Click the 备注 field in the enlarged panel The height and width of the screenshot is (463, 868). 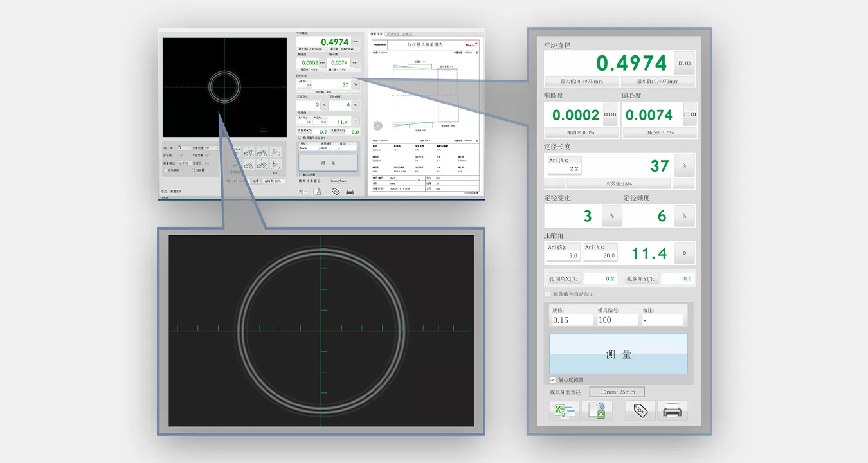tap(663, 320)
